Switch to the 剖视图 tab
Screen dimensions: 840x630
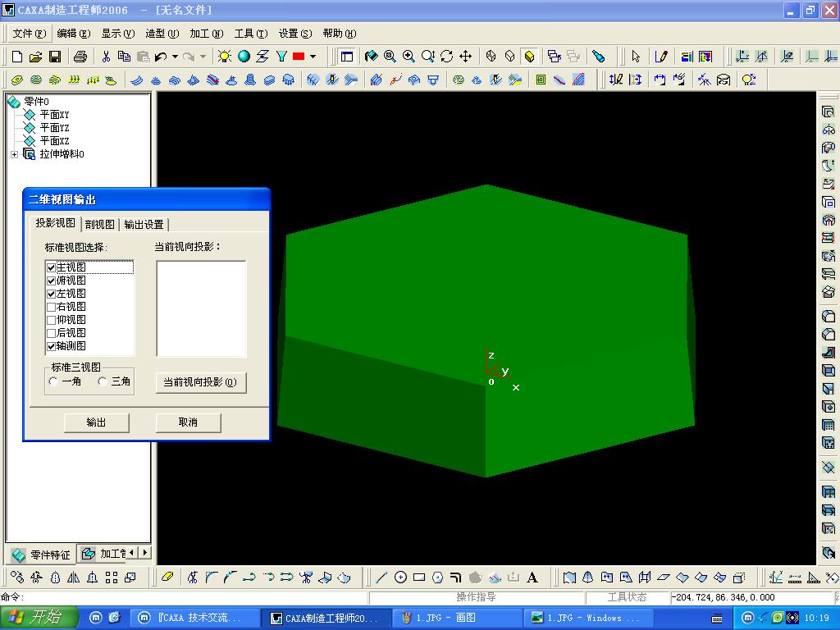99,224
